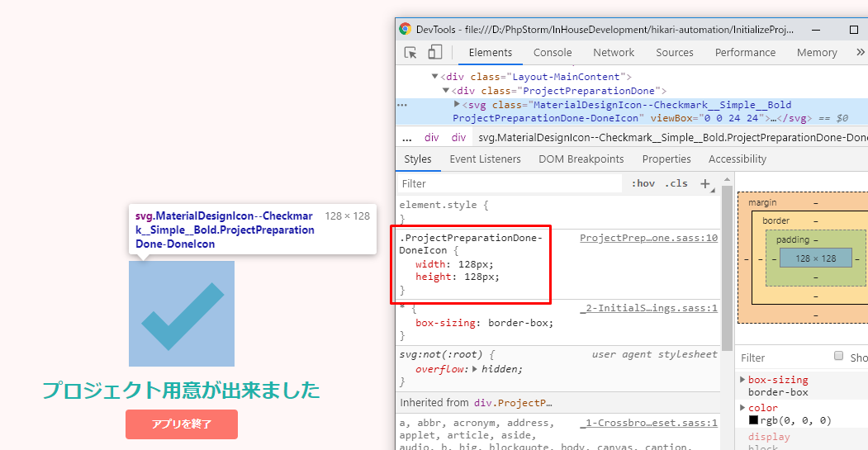Click the black color swatch for rgb(0, 0, 0)
The image size is (868, 450).
click(753, 420)
